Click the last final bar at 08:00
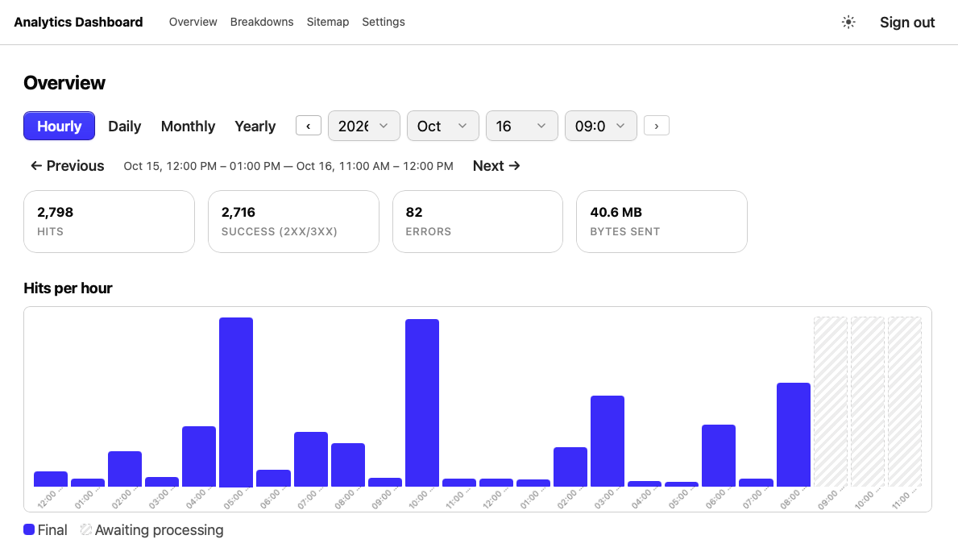The height and width of the screenshot is (560, 958). [x=793, y=435]
